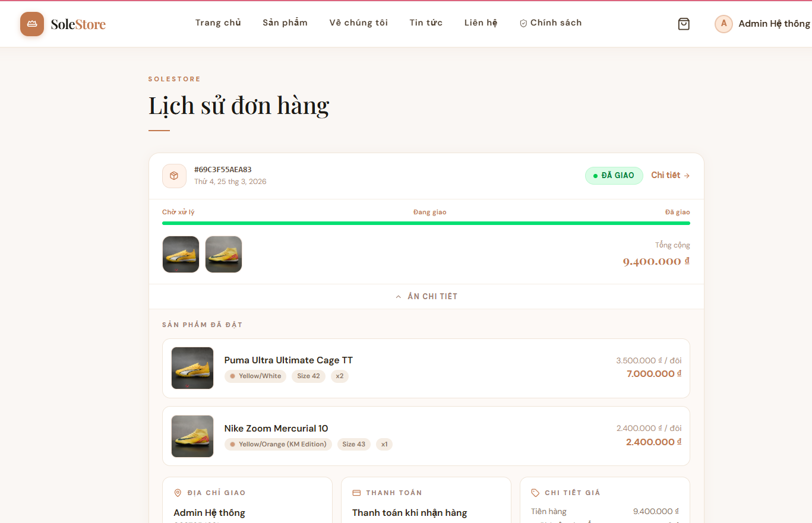Open the shopping cart icon

point(684,24)
